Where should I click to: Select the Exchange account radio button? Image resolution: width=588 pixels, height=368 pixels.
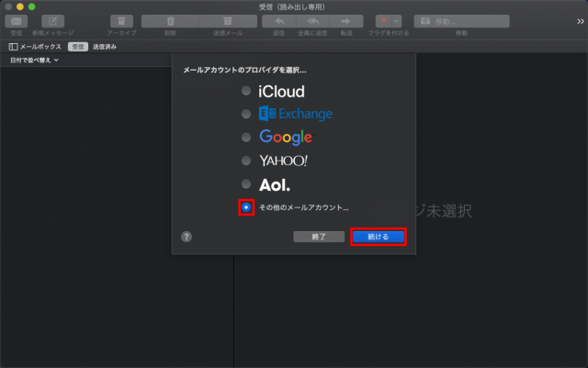[x=245, y=114]
